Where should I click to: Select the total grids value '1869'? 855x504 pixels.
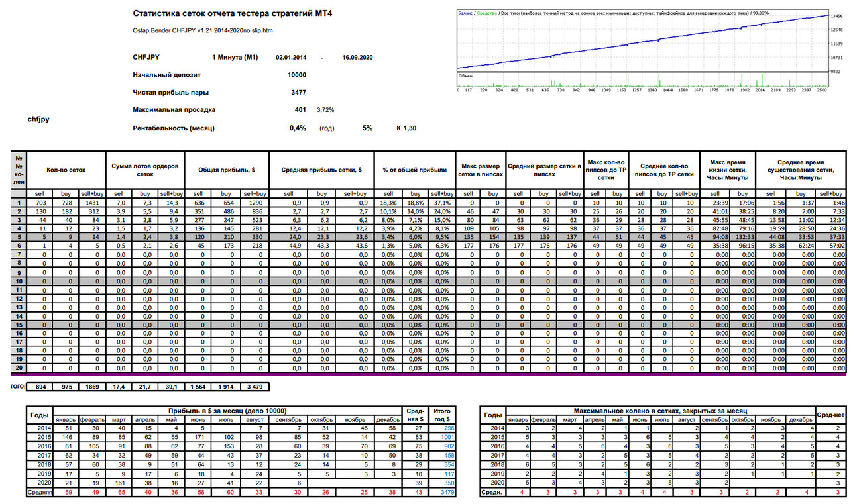[x=92, y=386]
